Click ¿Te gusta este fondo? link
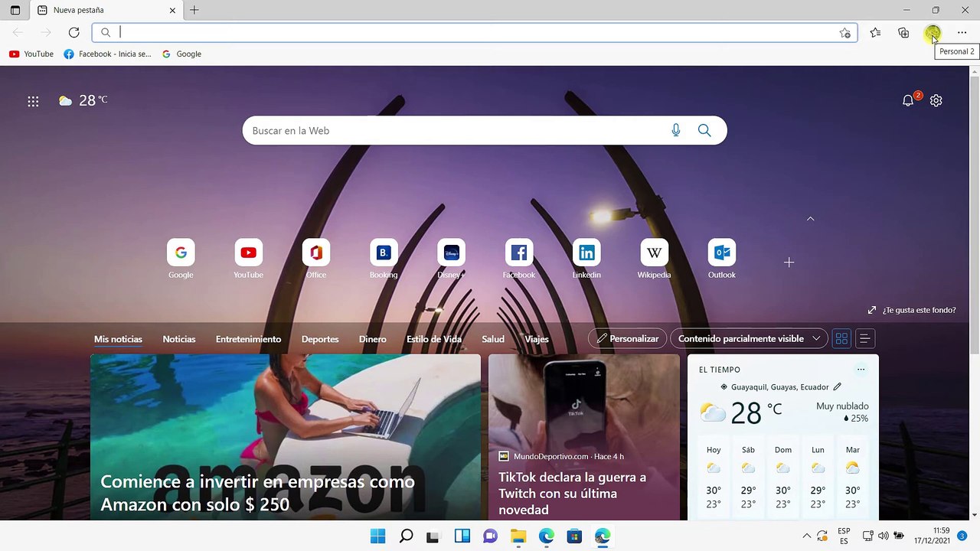The height and width of the screenshot is (551, 980). click(x=912, y=310)
